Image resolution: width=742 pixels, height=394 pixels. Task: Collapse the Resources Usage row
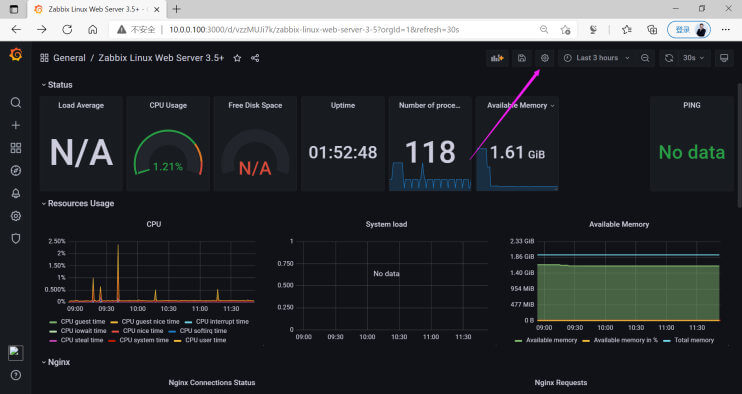pyautogui.click(x=78, y=203)
